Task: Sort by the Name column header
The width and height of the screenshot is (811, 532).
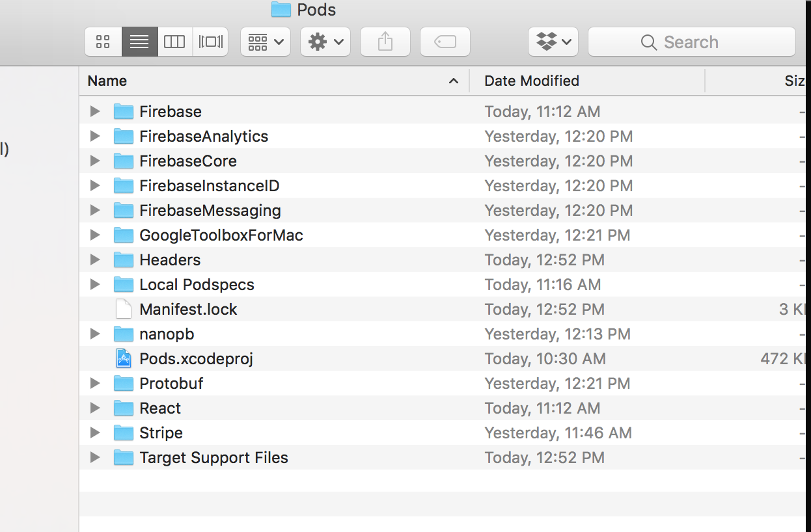Action: click(274, 81)
